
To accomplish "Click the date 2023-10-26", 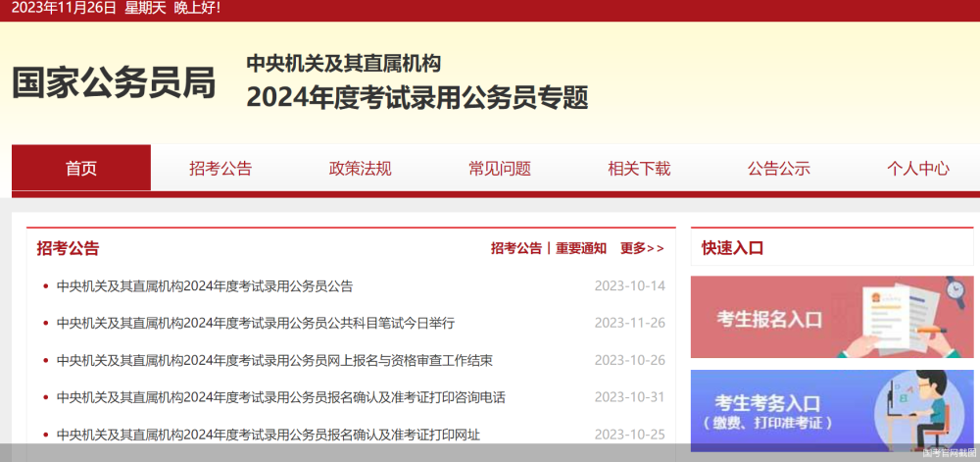I will 630,361.
